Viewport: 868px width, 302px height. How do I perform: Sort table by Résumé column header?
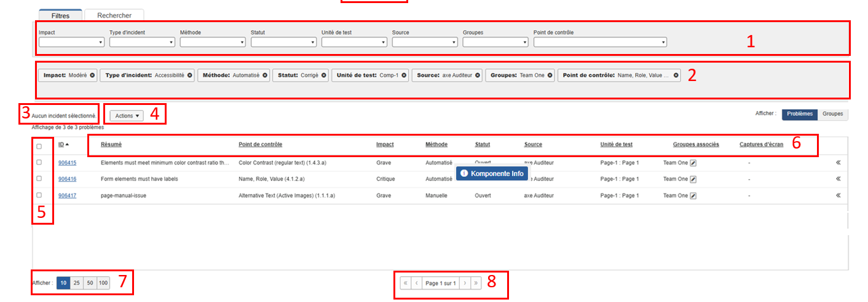[x=111, y=145]
